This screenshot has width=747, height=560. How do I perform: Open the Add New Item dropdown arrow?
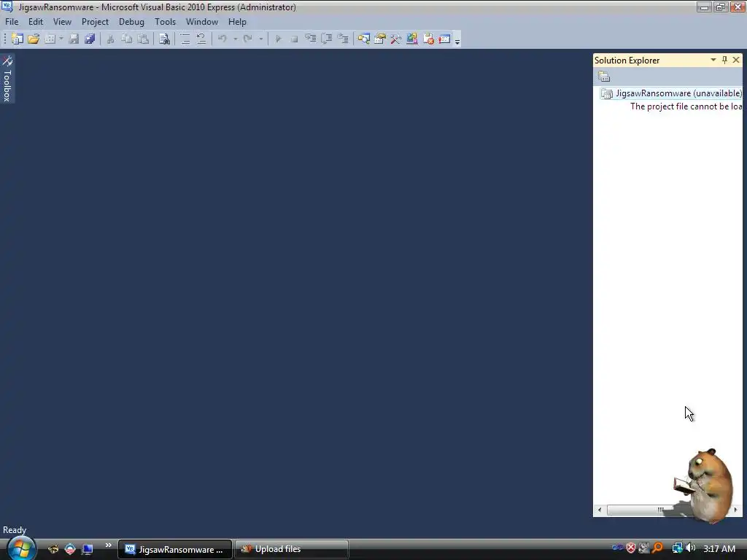(x=61, y=39)
